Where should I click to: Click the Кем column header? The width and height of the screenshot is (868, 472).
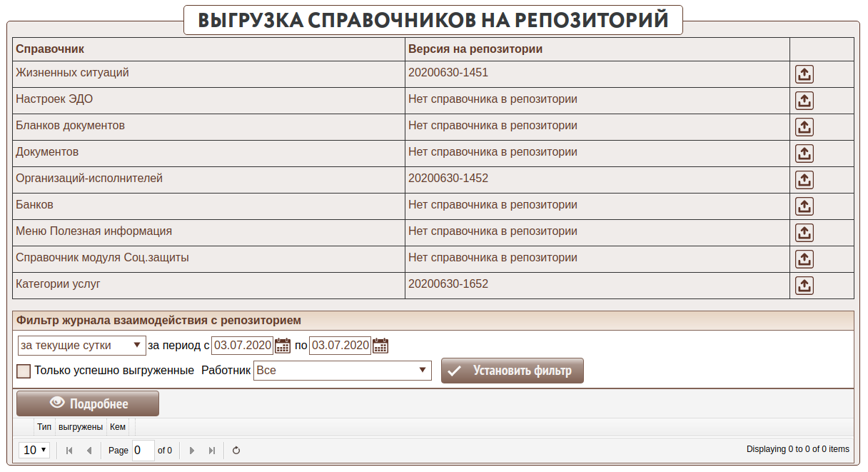[118, 427]
